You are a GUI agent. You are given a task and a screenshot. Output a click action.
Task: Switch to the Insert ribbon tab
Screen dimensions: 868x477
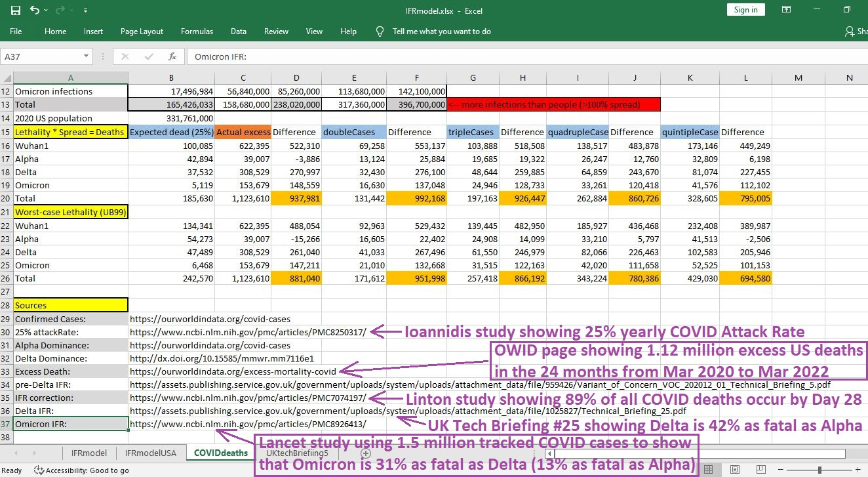click(93, 31)
